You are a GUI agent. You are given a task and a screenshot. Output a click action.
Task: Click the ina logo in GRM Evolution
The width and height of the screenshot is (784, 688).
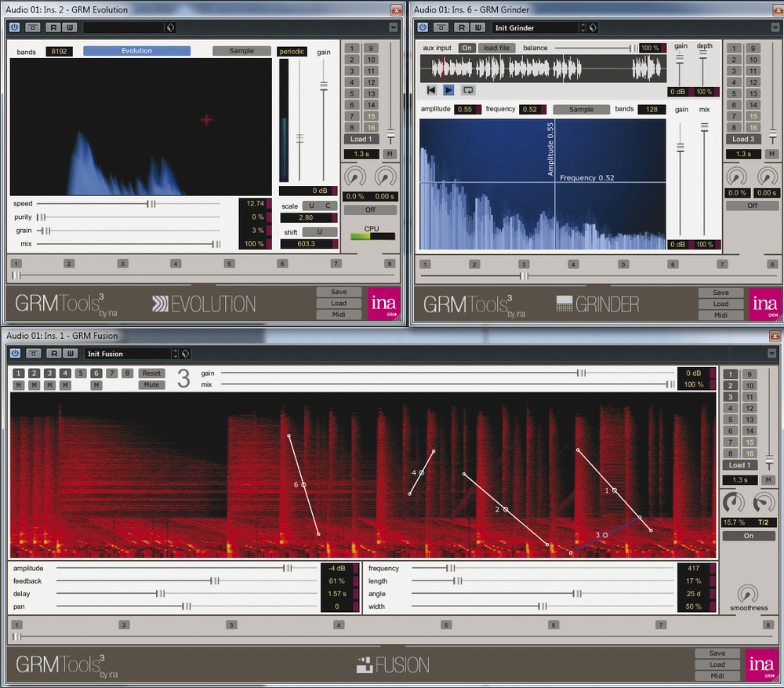(384, 304)
